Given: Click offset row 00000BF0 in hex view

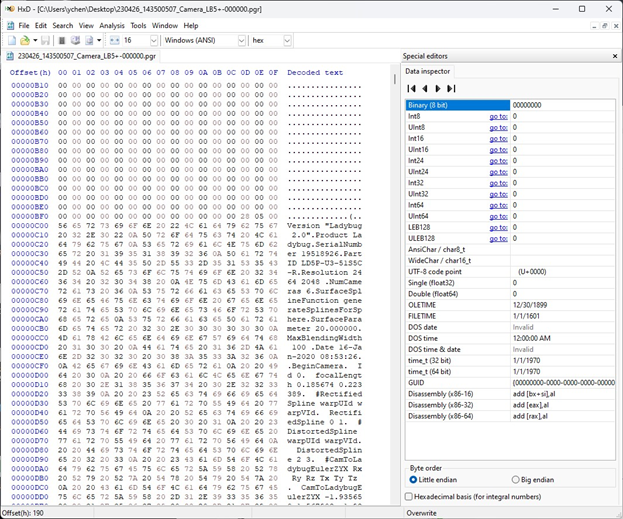Looking at the screenshot, I should [x=30, y=216].
